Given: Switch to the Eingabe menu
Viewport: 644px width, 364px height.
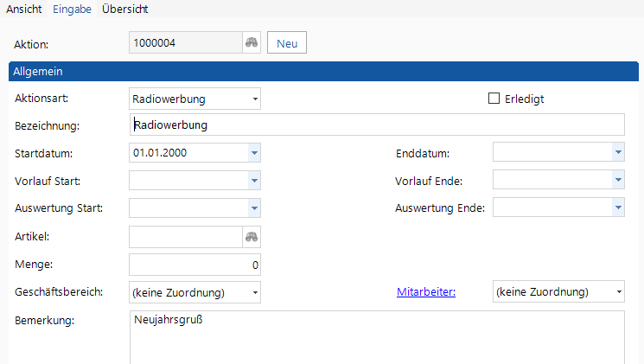Looking at the screenshot, I should pyautogui.click(x=71, y=9).
